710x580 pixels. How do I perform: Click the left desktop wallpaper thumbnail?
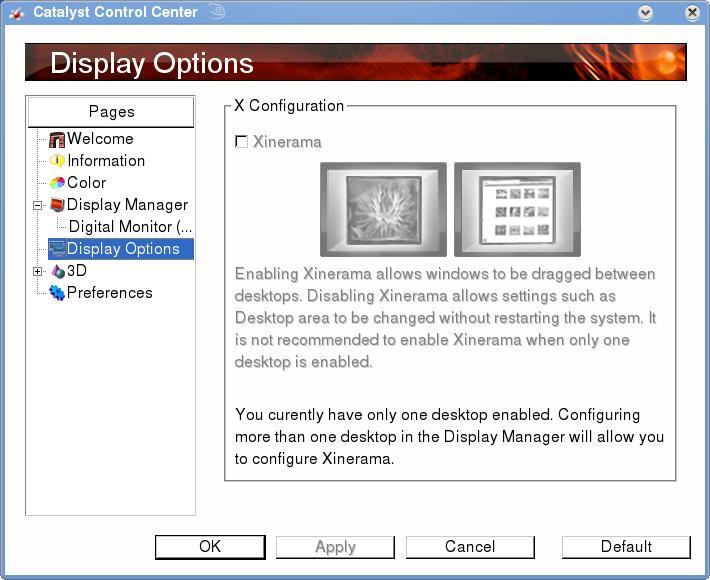pyautogui.click(x=384, y=210)
